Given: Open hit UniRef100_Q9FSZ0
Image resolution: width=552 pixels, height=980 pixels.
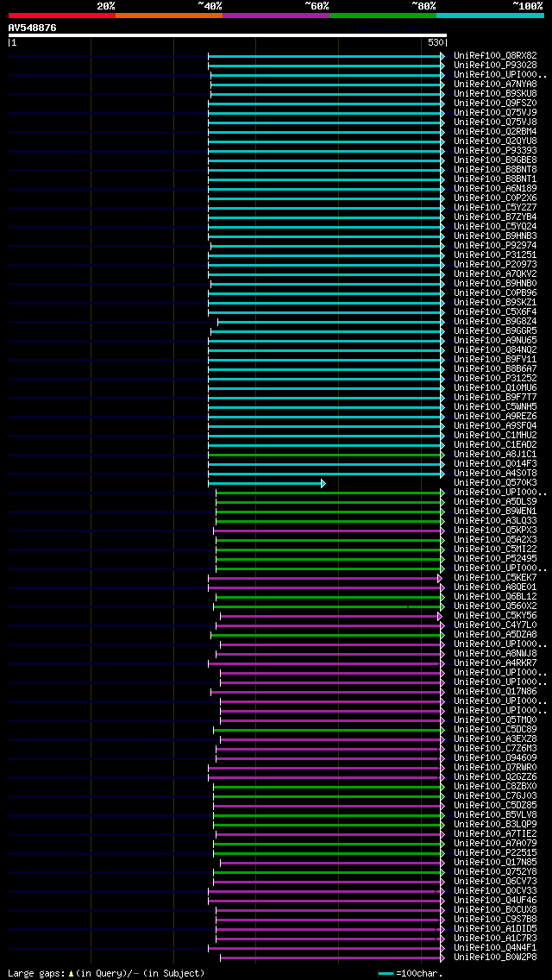Looking at the screenshot, I should [x=495, y=104].
